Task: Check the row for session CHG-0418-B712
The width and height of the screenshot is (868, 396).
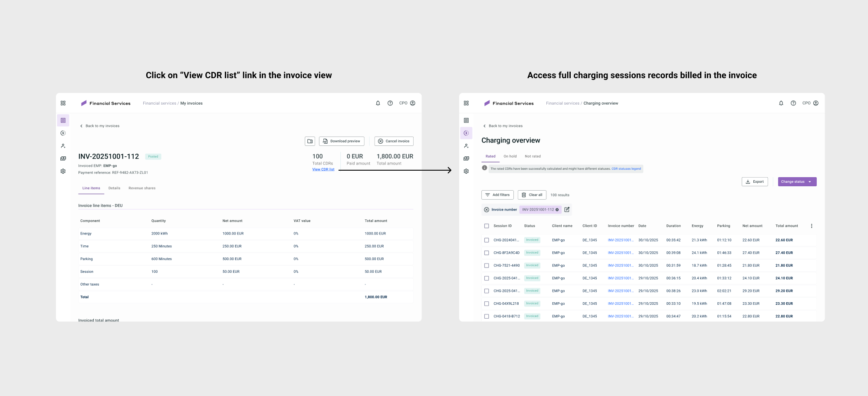Action: [x=487, y=317]
